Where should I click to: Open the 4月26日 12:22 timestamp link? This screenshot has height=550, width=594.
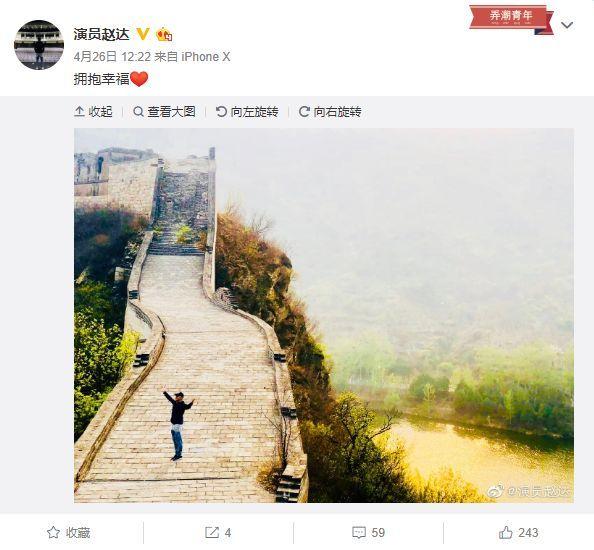click(x=113, y=57)
